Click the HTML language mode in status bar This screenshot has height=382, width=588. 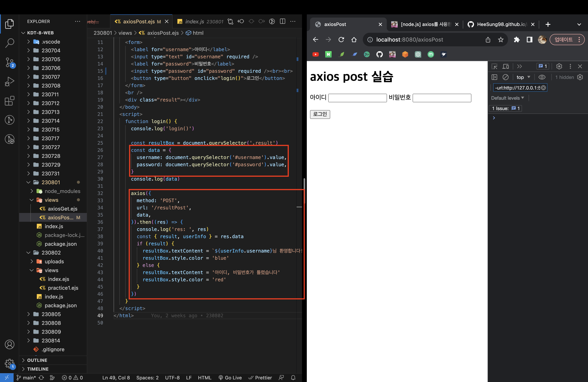click(x=205, y=378)
